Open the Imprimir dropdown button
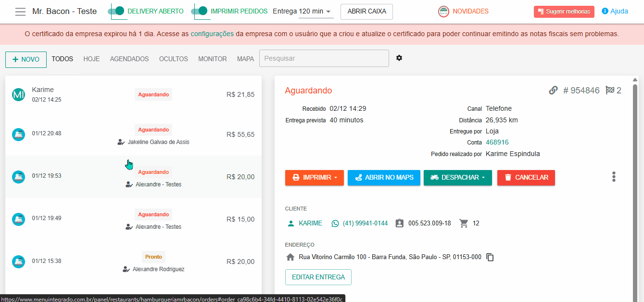This screenshot has height=302, width=644. tap(314, 178)
